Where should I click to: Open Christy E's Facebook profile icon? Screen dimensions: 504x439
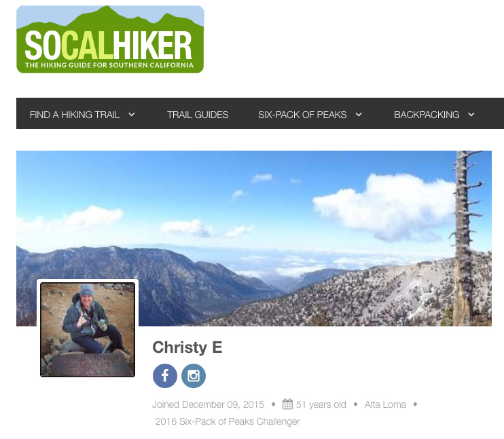tap(165, 376)
